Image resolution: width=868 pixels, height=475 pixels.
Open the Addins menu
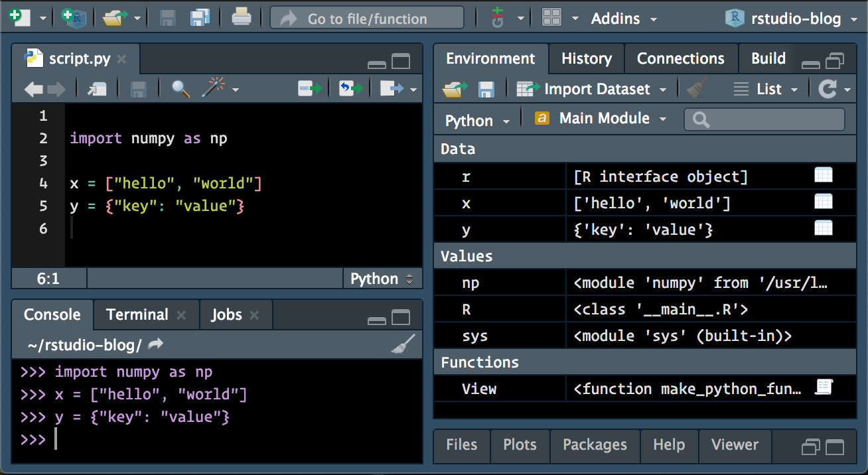[616, 19]
